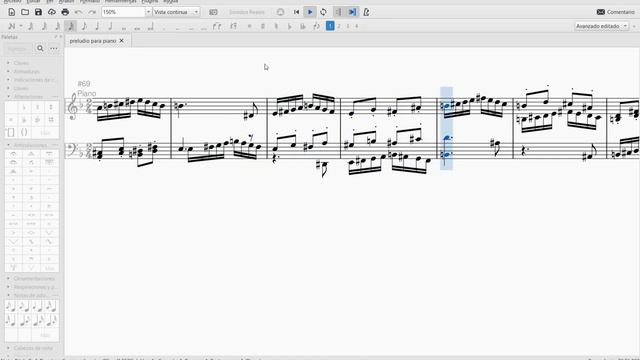Select voice 2

pos(339,26)
